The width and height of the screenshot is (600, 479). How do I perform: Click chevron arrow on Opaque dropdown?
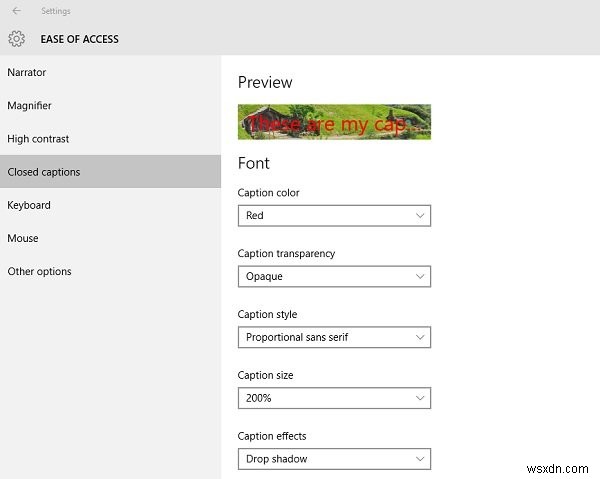pyautogui.click(x=419, y=276)
